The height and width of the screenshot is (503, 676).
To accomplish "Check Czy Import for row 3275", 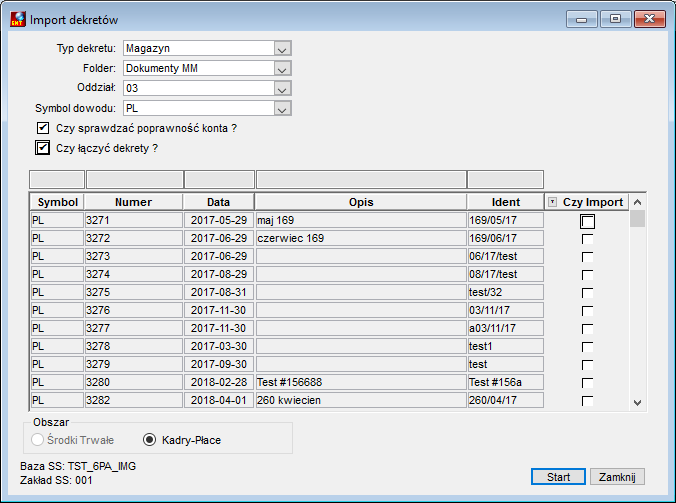I will [587, 293].
